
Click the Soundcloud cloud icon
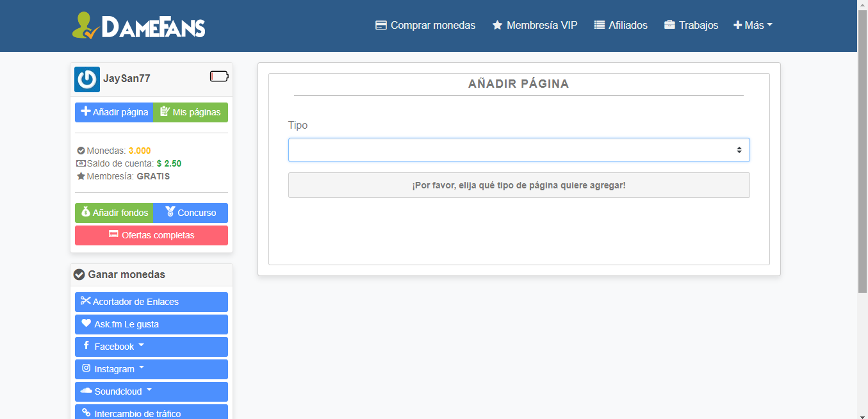(x=86, y=391)
